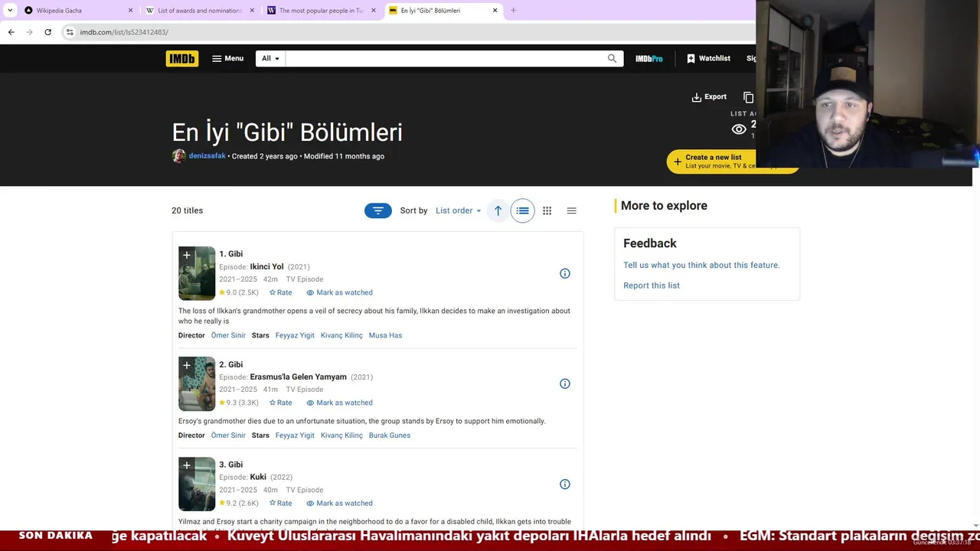980x551 pixels.
Task: Expand the List order sort dropdown
Action: click(x=458, y=210)
